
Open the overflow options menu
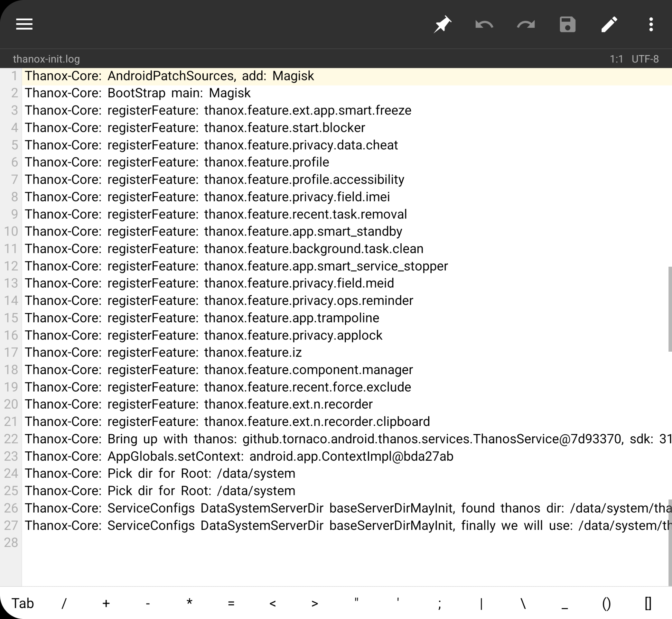tap(650, 24)
